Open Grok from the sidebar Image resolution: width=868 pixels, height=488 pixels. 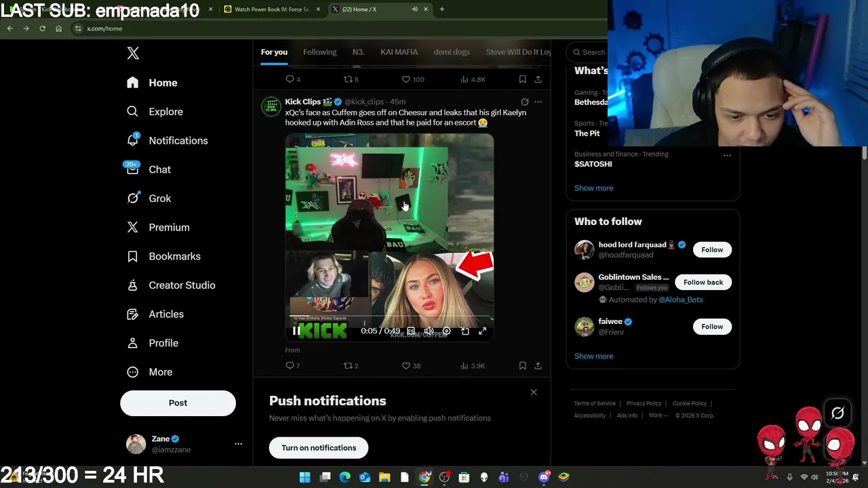tap(149, 199)
